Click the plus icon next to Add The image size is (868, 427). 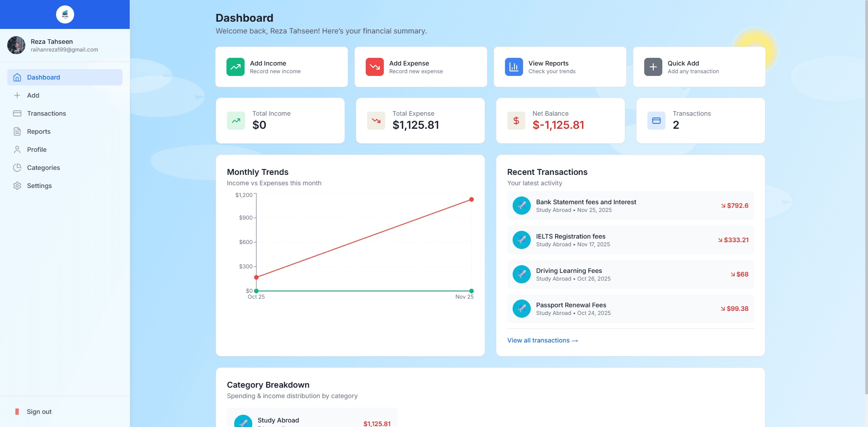(17, 95)
